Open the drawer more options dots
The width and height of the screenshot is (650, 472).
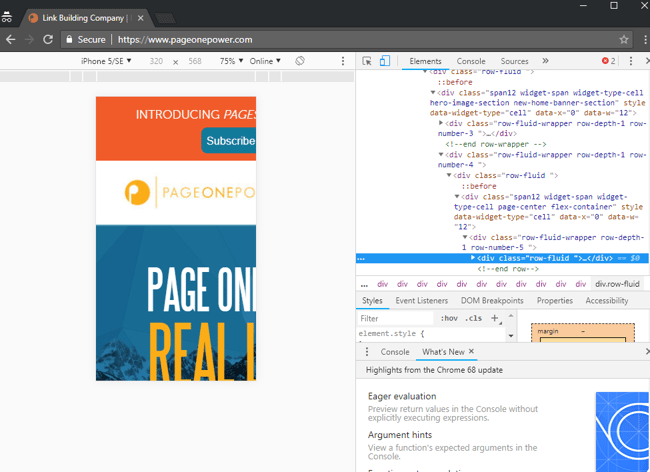pos(367,352)
